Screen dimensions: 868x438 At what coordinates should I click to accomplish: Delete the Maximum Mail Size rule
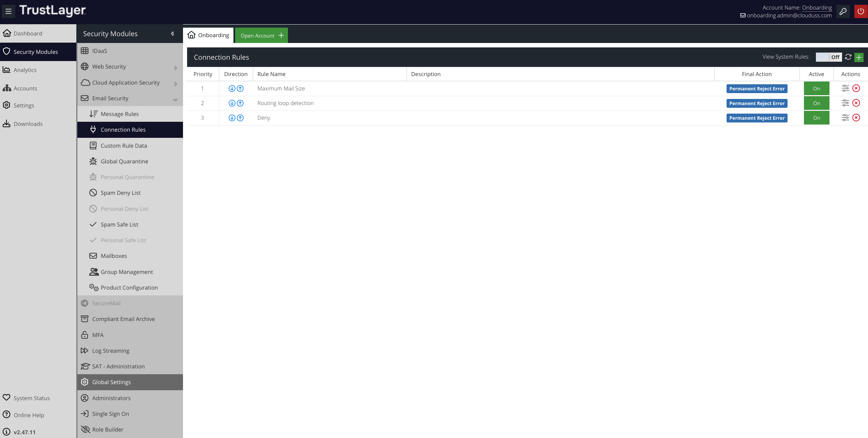coord(856,88)
